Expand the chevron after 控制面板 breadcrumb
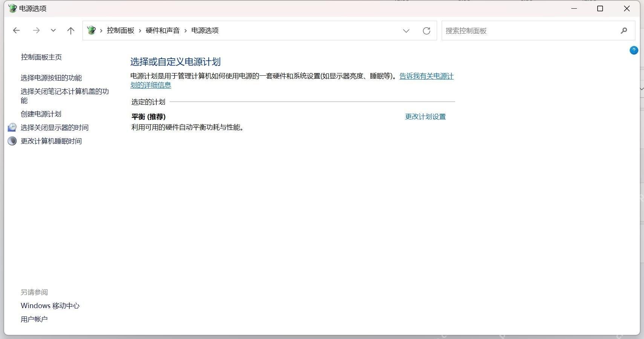The width and height of the screenshot is (644, 339). coord(140,31)
